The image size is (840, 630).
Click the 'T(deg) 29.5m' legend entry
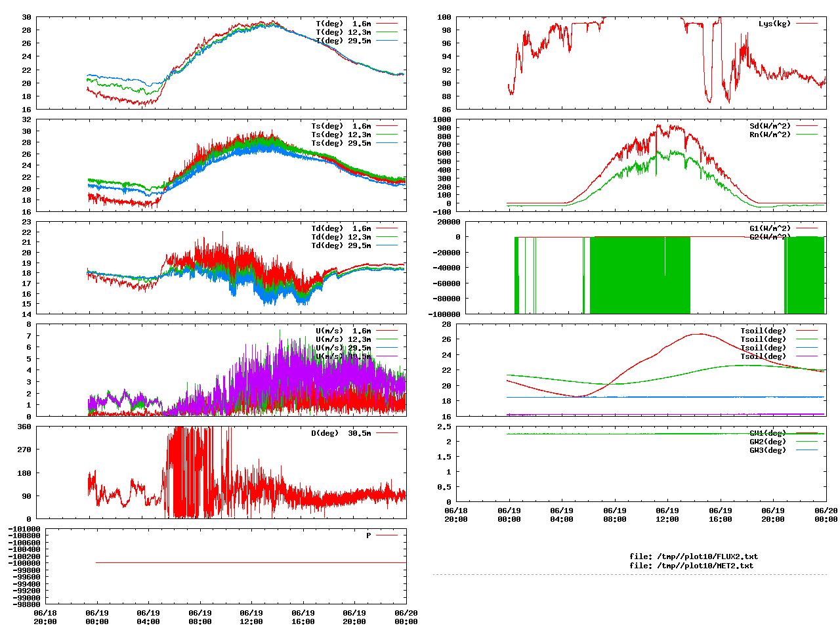point(343,41)
